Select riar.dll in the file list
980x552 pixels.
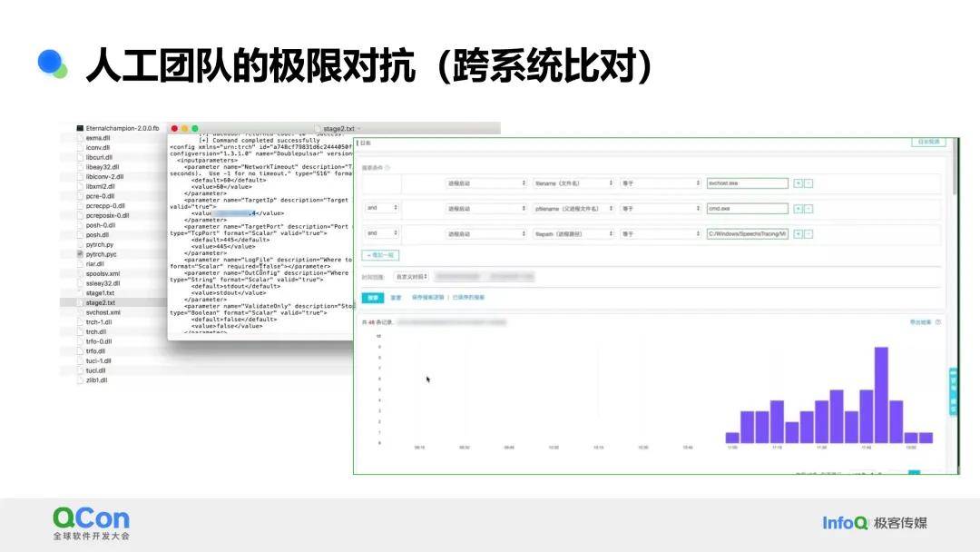click(x=95, y=264)
